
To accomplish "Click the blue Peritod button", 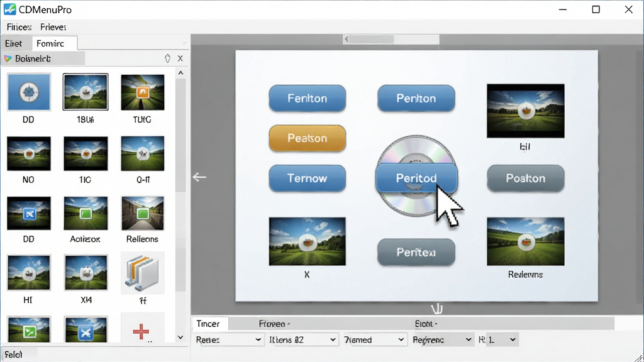I will (416, 178).
